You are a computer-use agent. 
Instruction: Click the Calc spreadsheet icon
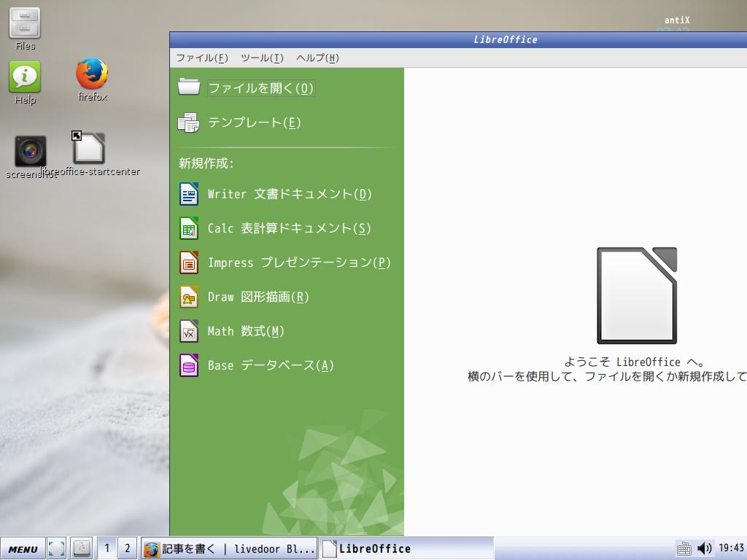click(189, 228)
